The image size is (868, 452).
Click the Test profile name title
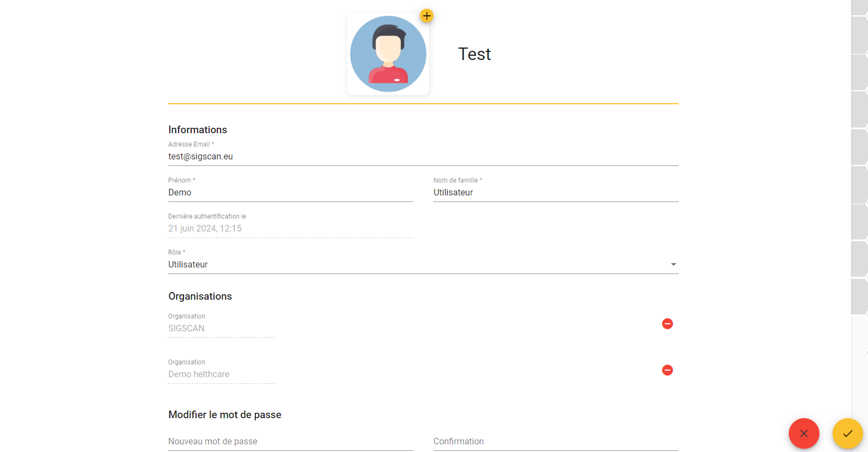coord(474,54)
